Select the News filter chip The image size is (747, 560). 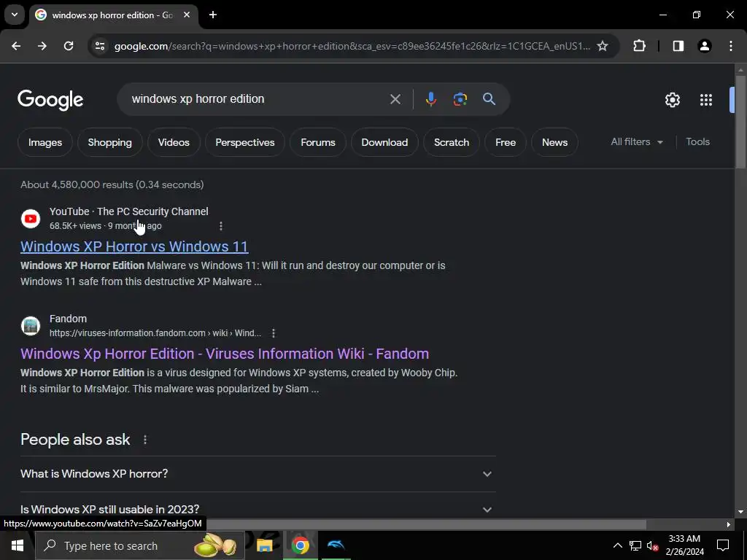tap(554, 142)
